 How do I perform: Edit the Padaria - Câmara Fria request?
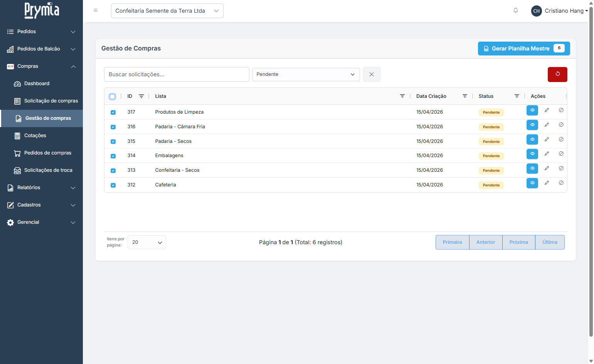pos(547,125)
